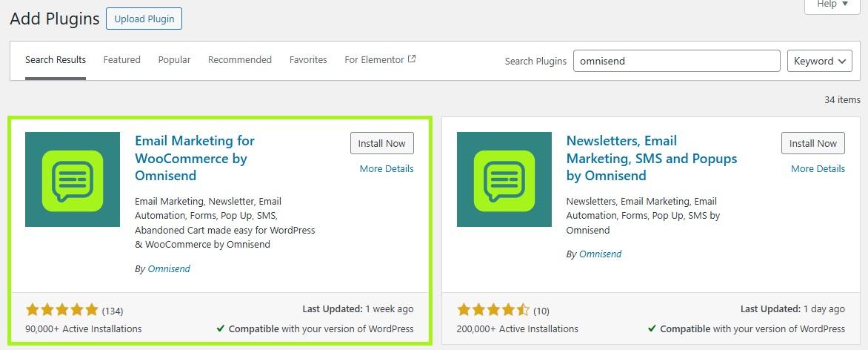View More Details for Newsletters, SMS and Popups
Viewport: 868px width, 350px height.
818,168
